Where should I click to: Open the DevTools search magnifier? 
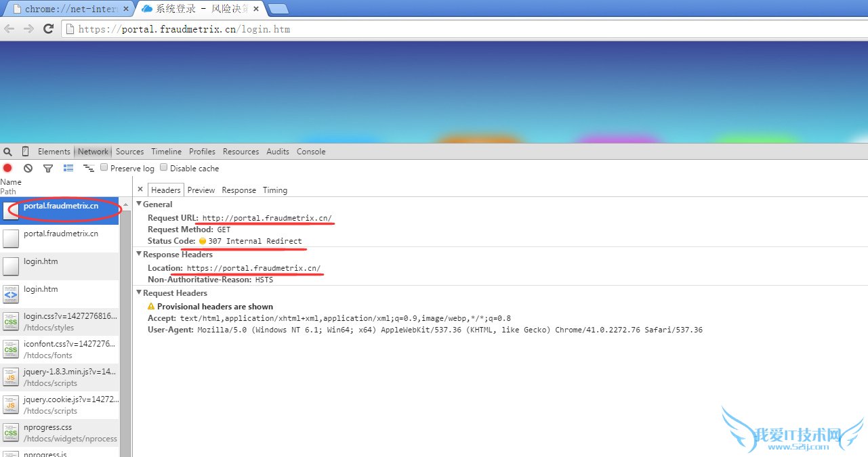(7, 151)
